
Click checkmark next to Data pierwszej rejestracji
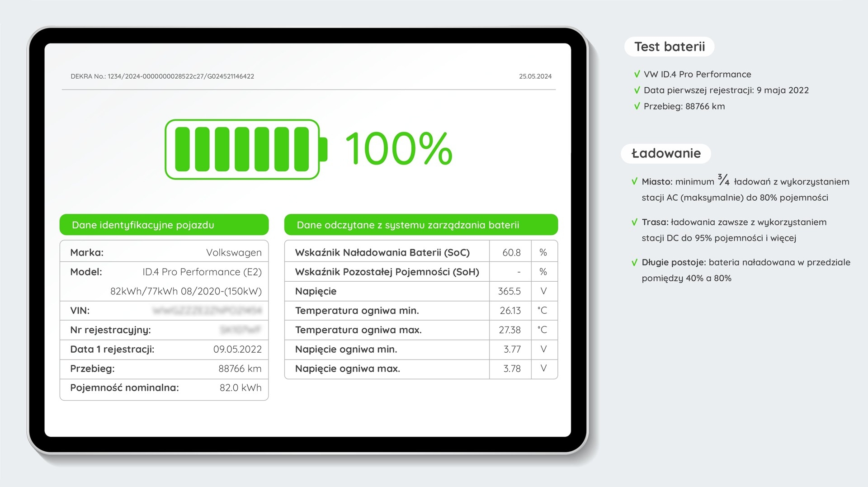pos(637,90)
